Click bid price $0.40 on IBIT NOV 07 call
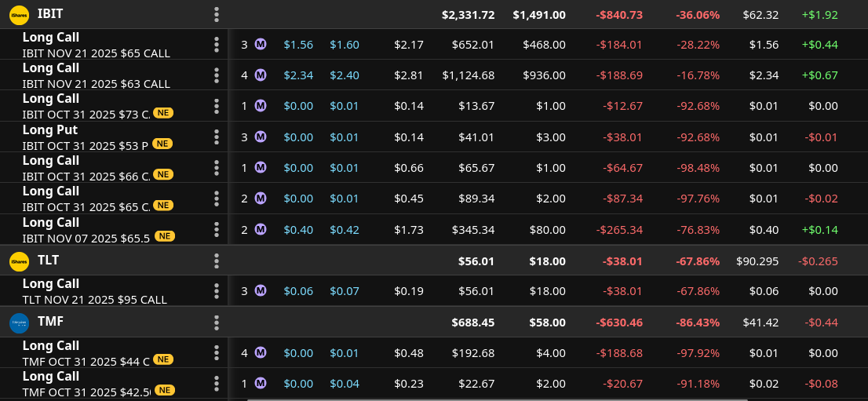The image size is (868, 401). (298, 230)
